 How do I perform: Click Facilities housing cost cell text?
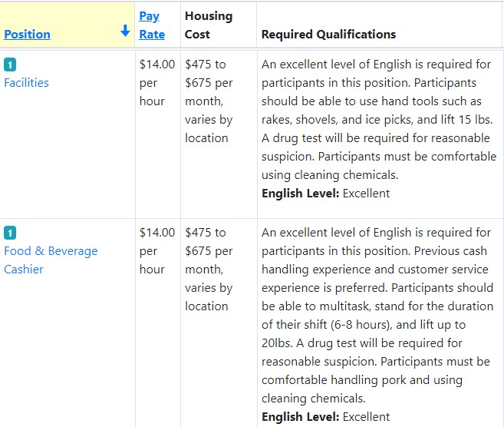209,101
